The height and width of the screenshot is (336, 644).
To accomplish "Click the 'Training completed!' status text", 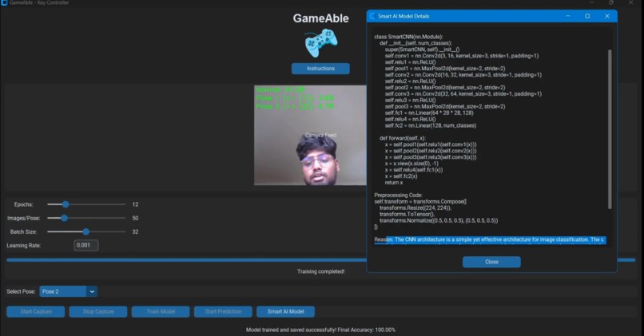I will pos(320,271).
